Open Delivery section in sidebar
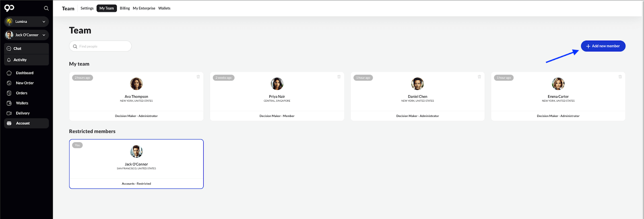This screenshot has width=644, height=219. pyautogui.click(x=23, y=113)
